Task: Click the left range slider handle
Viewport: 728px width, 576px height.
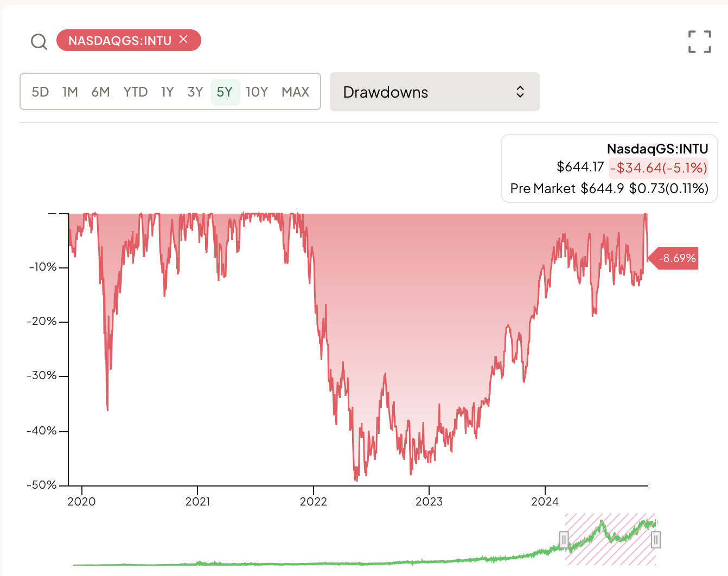Action: point(564,540)
